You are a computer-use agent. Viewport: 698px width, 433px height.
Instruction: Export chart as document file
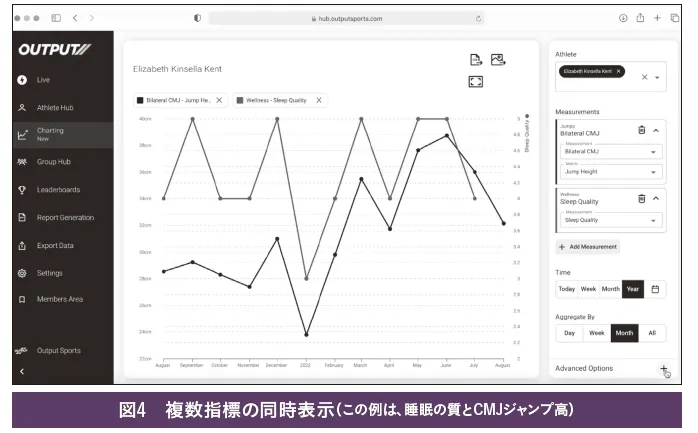click(x=476, y=60)
